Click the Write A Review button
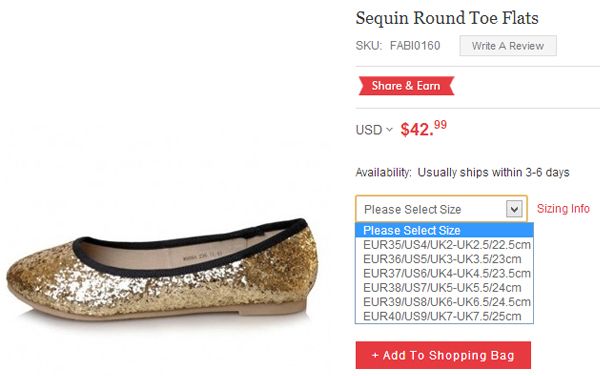 [x=508, y=46]
